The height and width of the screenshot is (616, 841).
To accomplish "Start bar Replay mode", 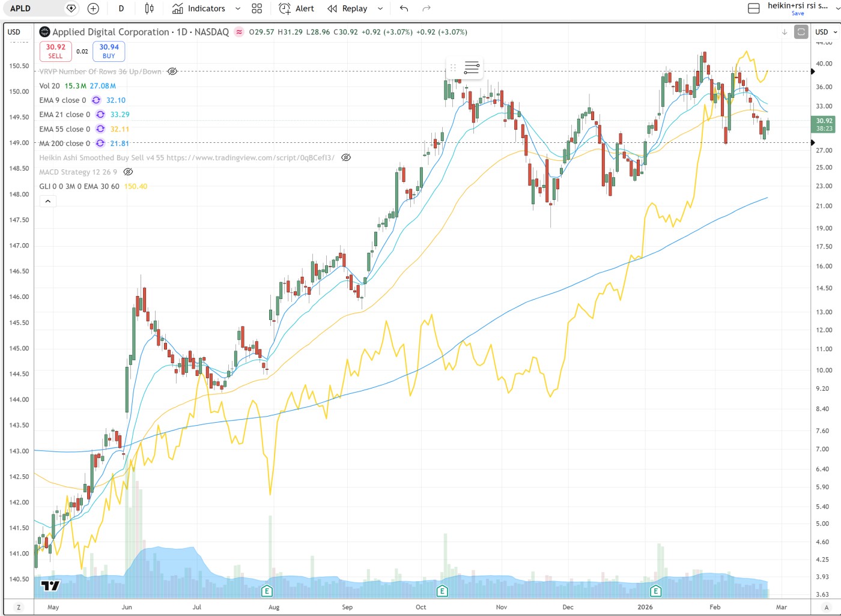I will click(348, 8).
